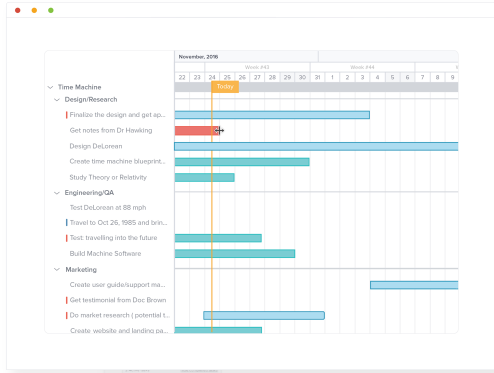Select the red Get notes from Dr Hawking bar
The width and height of the screenshot is (494, 373).
tap(197, 131)
